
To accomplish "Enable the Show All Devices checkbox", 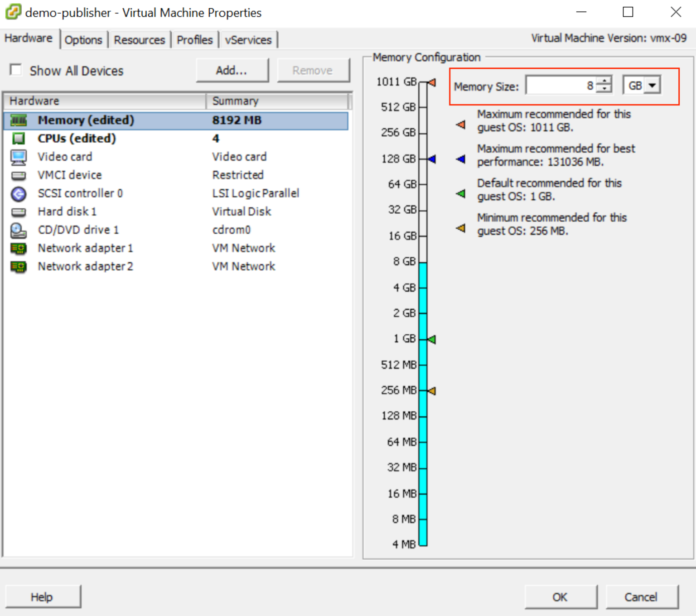I will tap(16, 70).
